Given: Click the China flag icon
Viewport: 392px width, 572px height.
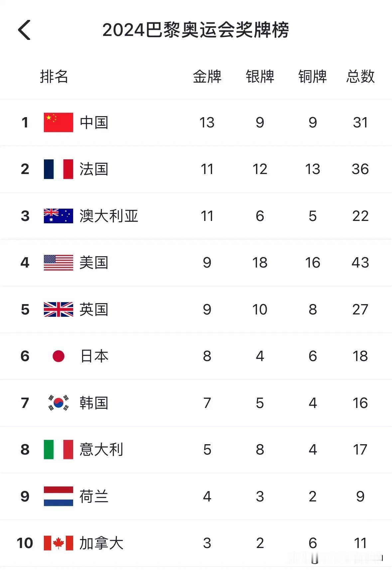Looking at the screenshot, I should click(59, 122).
